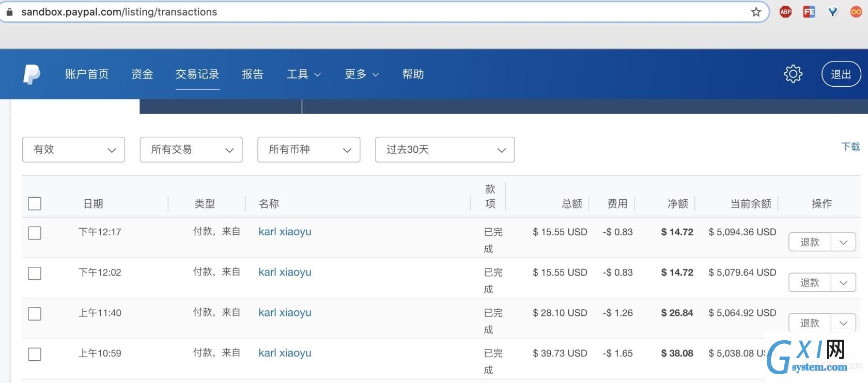Viewport: 868px width, 383px height.
Task: Click the PayPal logo icon
Action: pyautogui.click(x=32, y=74)
